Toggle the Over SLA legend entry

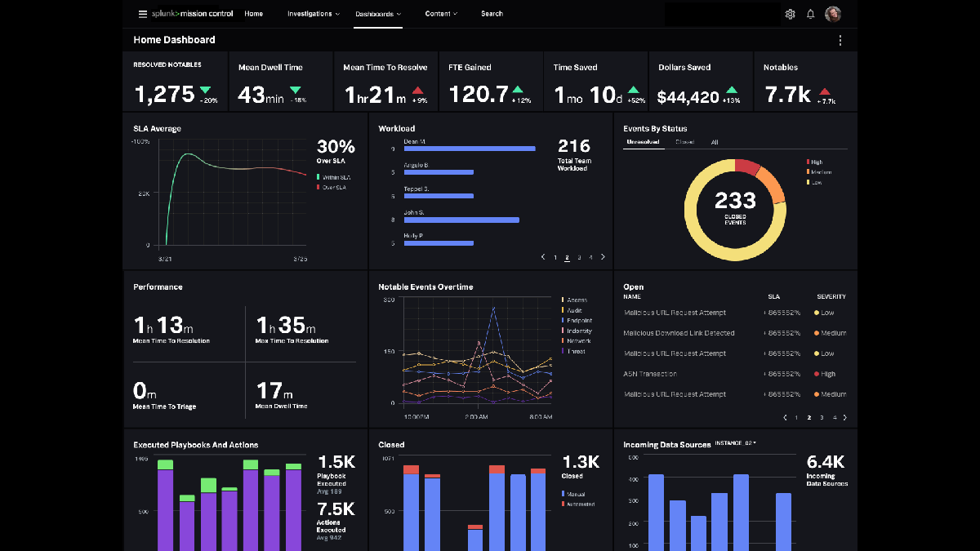pyautogui.click(x=331, y=188)
